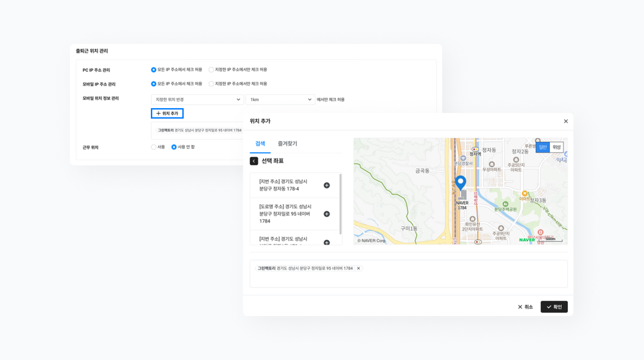Click the back arrow beside 선택 좌표
644x360 pixels.
[254, 161]
